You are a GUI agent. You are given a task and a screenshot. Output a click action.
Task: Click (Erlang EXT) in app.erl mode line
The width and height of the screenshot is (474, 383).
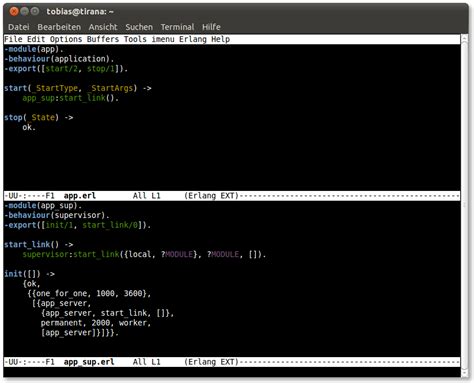[212, 196]
